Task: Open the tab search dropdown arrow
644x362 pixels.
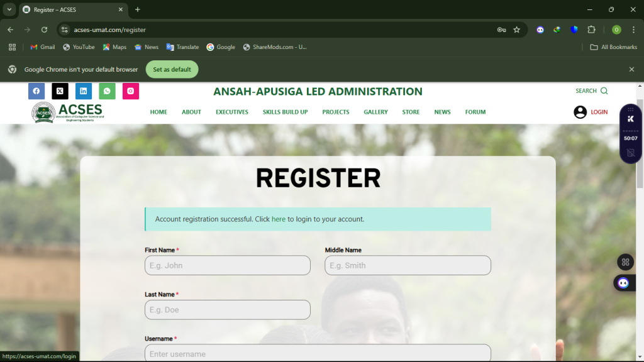Action: point(9,9)
